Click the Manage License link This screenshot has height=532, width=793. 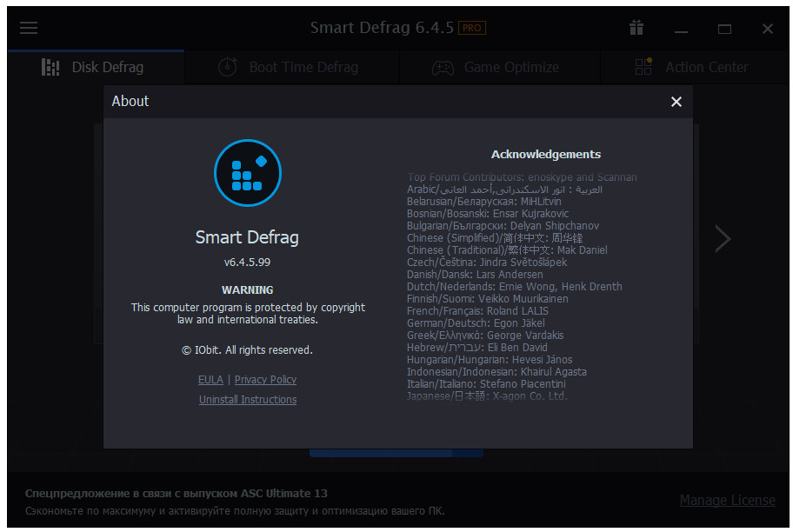pyautogui.click(x=727, y=500)
